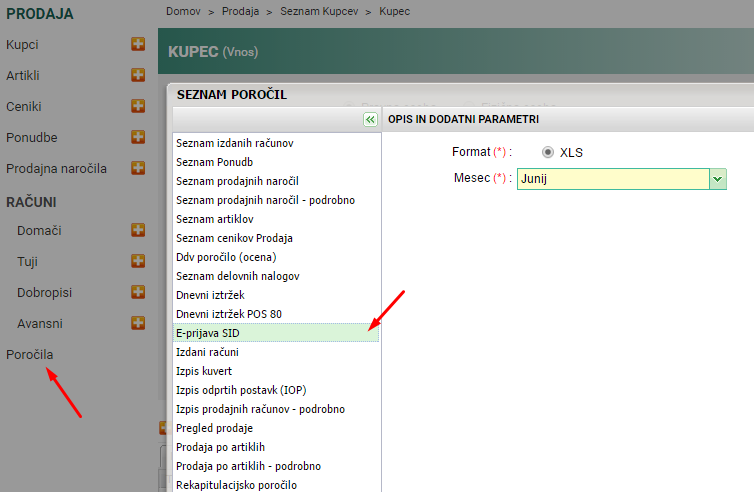Viewport: 754px width, 492px height.
Task: Click the plus icon beside Prodajna naročila
Action: tap(138, 168)
